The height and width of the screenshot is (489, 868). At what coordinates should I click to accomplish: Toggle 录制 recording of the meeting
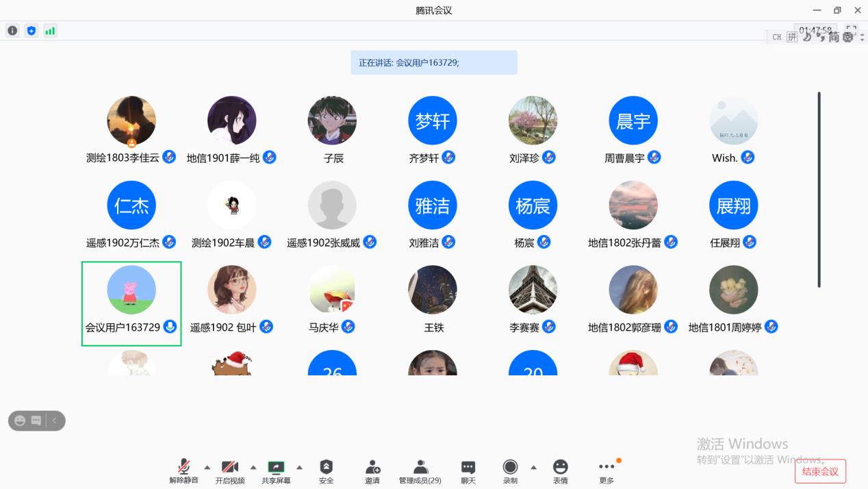pos(511,468)
